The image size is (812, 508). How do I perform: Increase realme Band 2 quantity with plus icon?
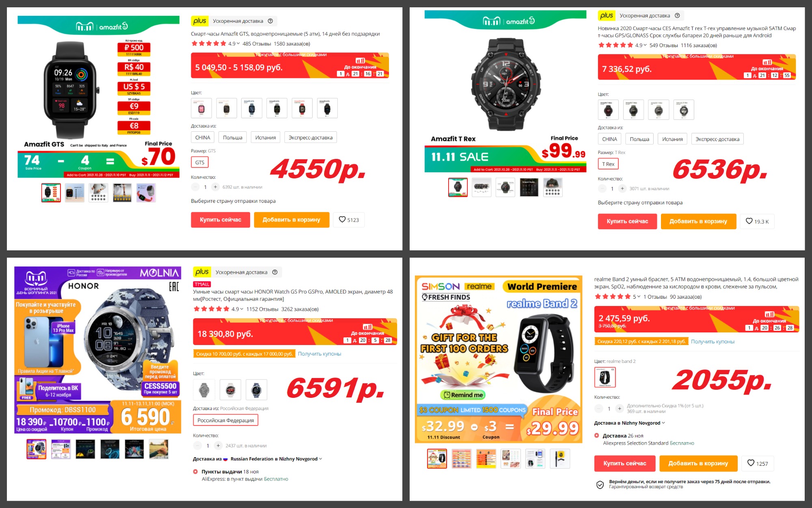[x=619, y=408]
